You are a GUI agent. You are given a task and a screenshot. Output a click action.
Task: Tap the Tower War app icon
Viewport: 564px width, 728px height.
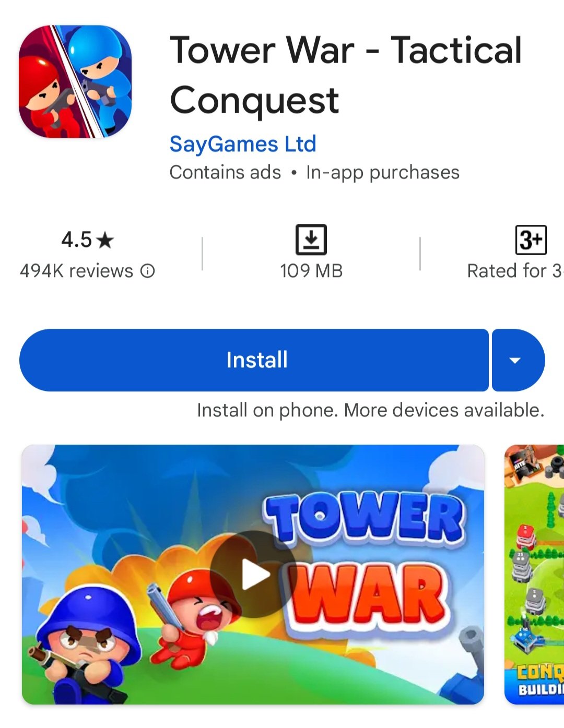tap(75, 81)
